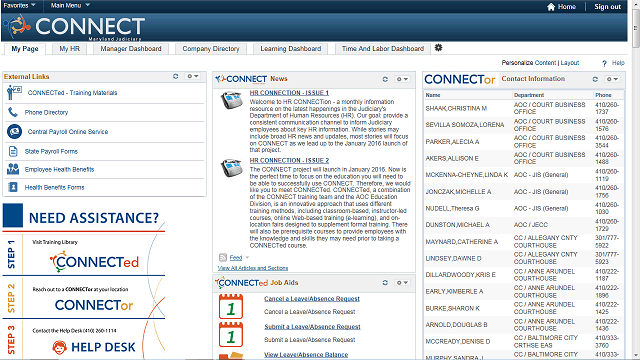640x360 pixels.
Task: Click the HR Connection Issue 2 phone thumbnail
Action: (x=232, y=168)
